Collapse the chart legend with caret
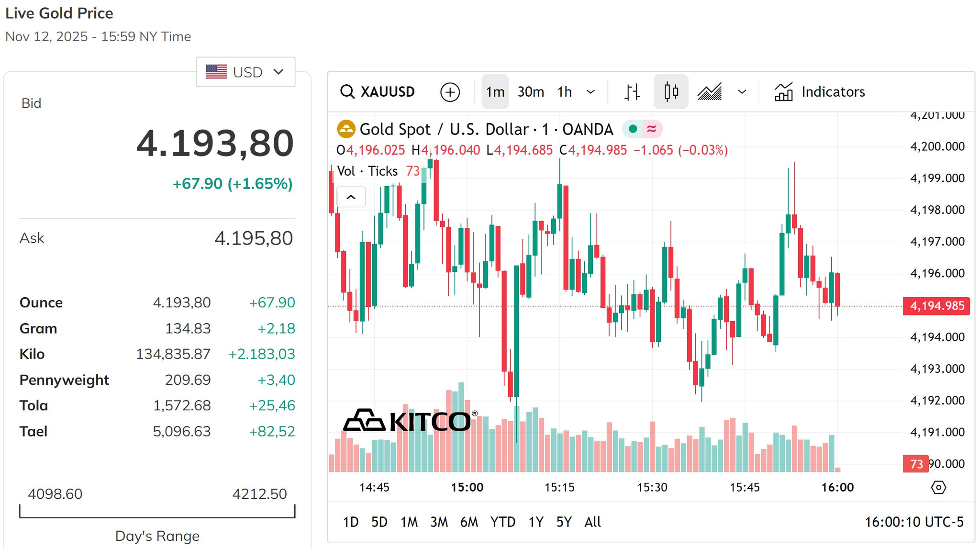This screenshot has height=549, width=980. [x=351, y=197]
